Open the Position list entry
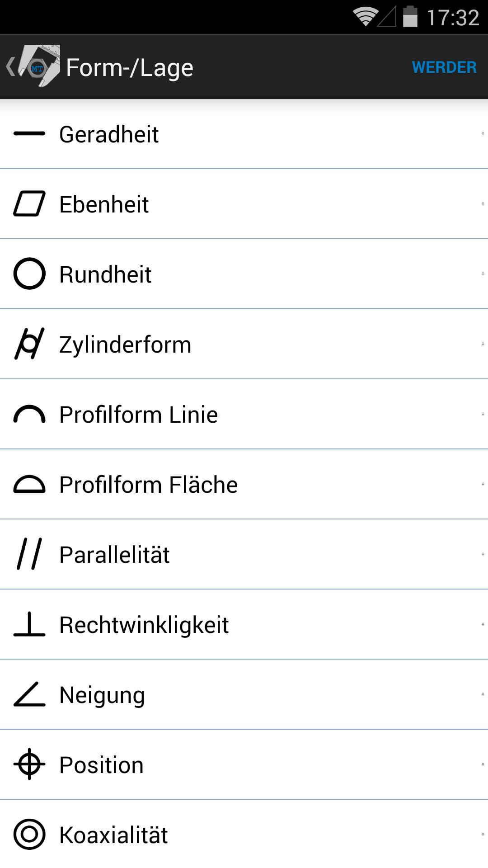This screenshot has width=488, height=868. point(244,764)
